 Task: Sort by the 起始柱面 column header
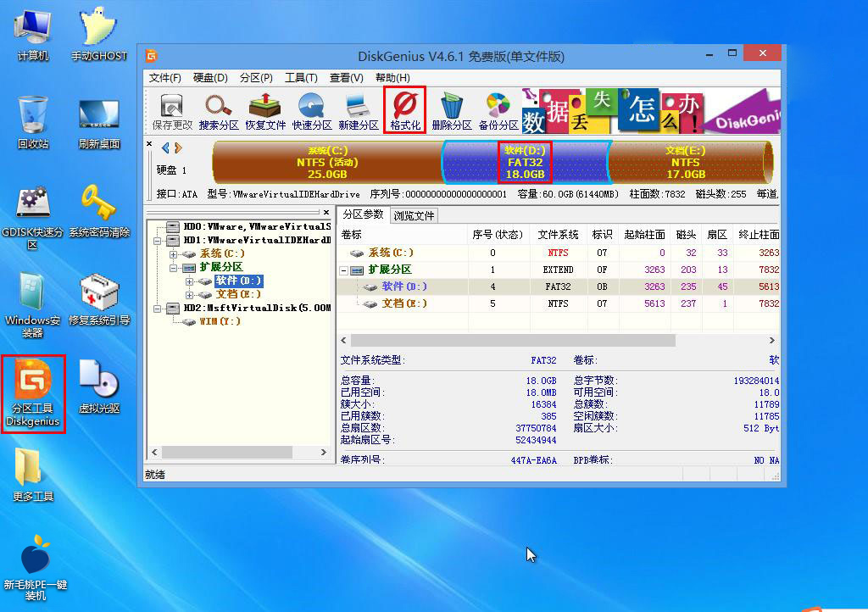point(644,235)
